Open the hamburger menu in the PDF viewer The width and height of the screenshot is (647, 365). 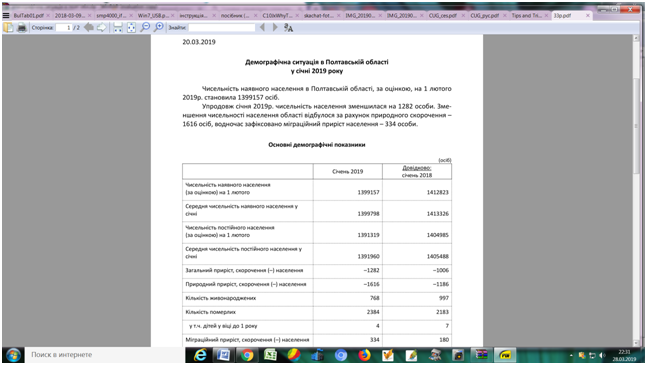point(6,16)
